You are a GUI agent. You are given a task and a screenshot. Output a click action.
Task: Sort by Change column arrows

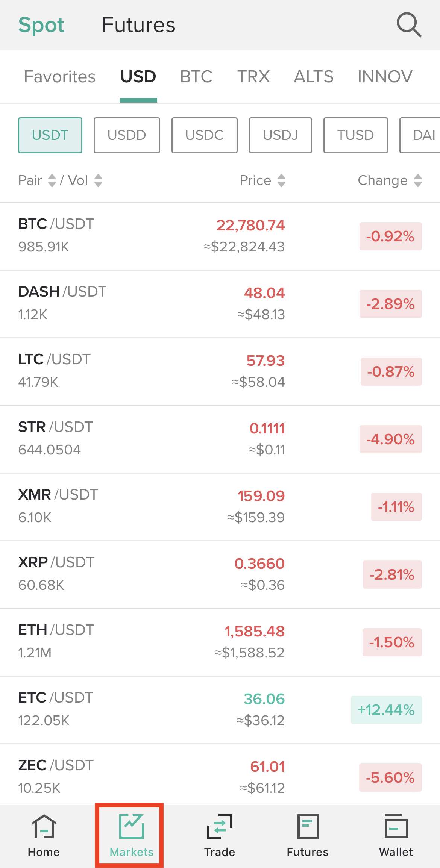[417, 180]
